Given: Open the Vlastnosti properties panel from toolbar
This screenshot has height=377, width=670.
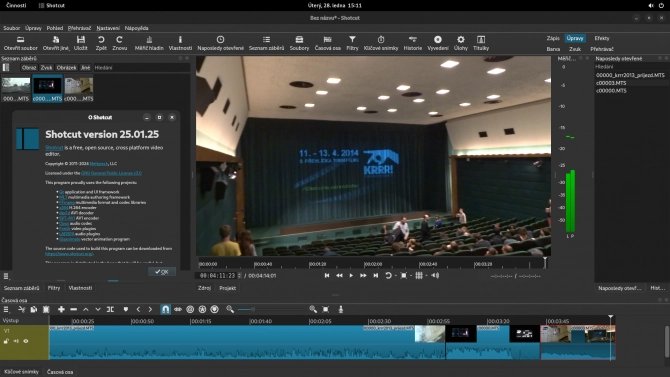Looking at the screenshot, I should click(x=180, y=43).
